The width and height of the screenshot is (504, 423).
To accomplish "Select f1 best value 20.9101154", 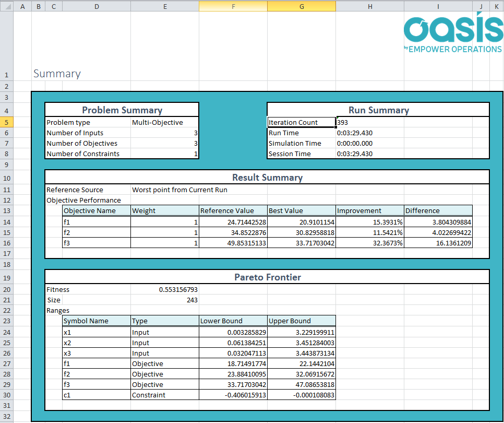I will (302, 222).
